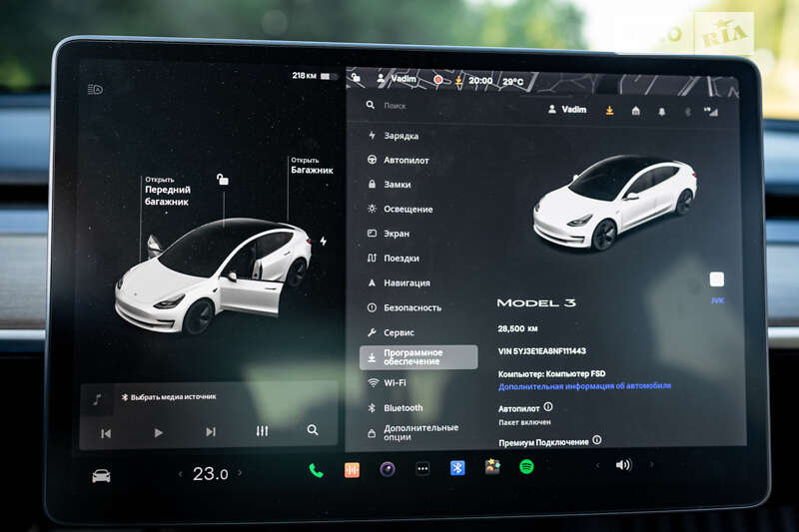Tap the info icon next to Премиум Подключение
This screenshot has width=799, height=532.
pyautogui.click(x=596, y=440)
